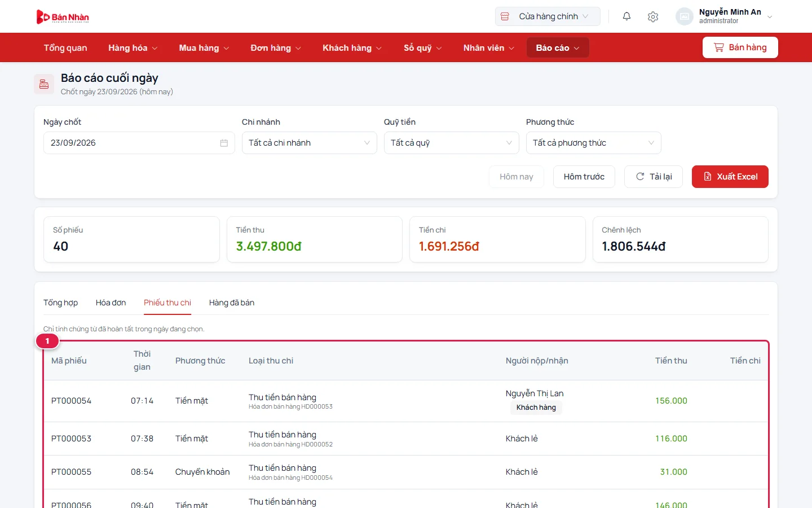812x508 pixels.
Task: Switch to the Hàng đã bán tab
Action: coord(232,303)
